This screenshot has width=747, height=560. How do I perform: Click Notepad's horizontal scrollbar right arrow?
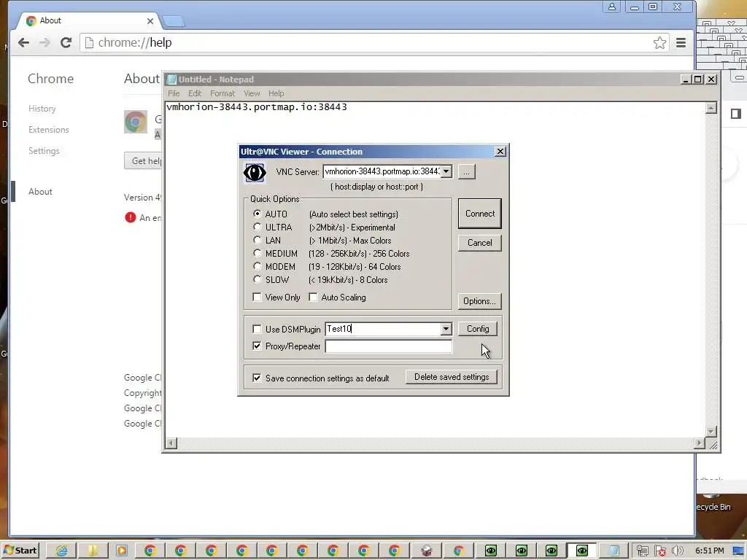tap(699, 443)
